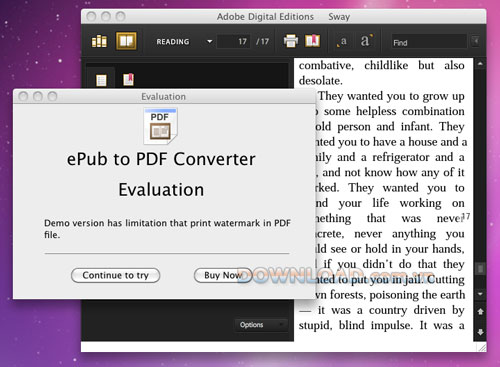Click the arrow button beside Find field

coord(476,41)
